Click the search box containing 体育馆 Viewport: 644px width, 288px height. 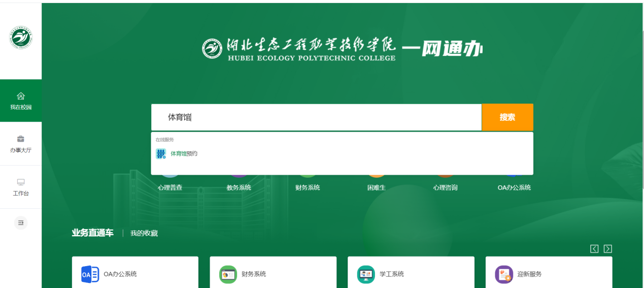[316, 117]
